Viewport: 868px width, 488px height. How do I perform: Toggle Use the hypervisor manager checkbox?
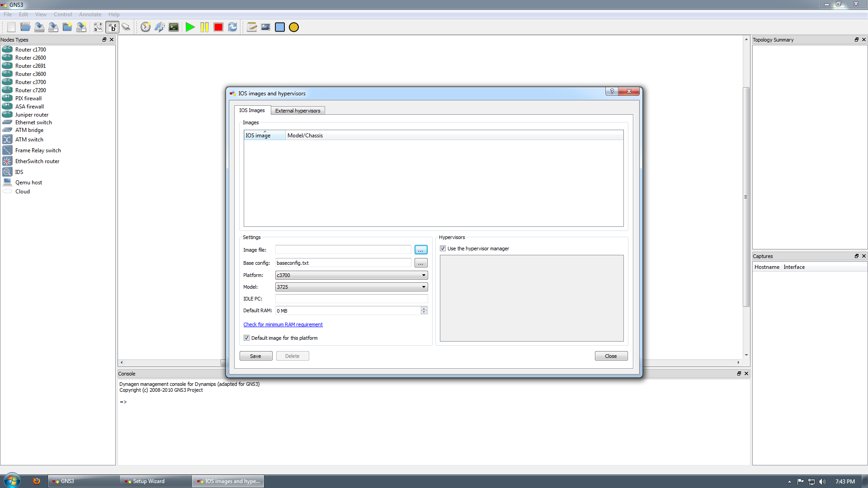443,249
